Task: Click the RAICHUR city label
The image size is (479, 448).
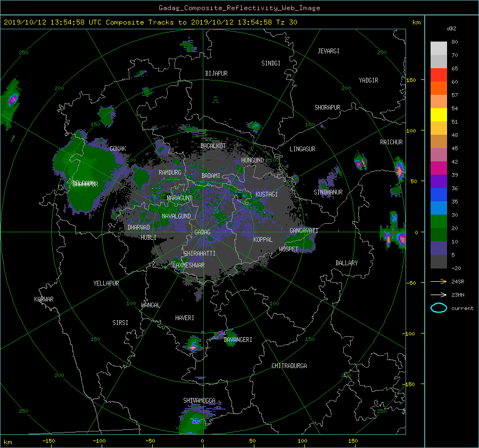Action: pyautogui.click(x=391, y=142)
